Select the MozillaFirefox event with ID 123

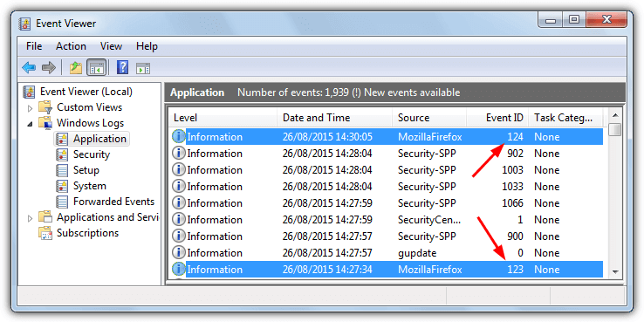point(386,270)
